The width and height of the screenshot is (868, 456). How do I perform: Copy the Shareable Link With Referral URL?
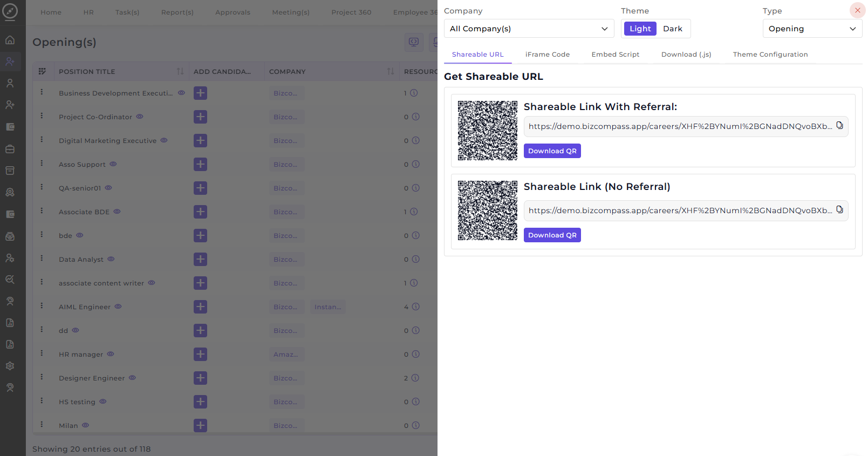coord(839,125)
